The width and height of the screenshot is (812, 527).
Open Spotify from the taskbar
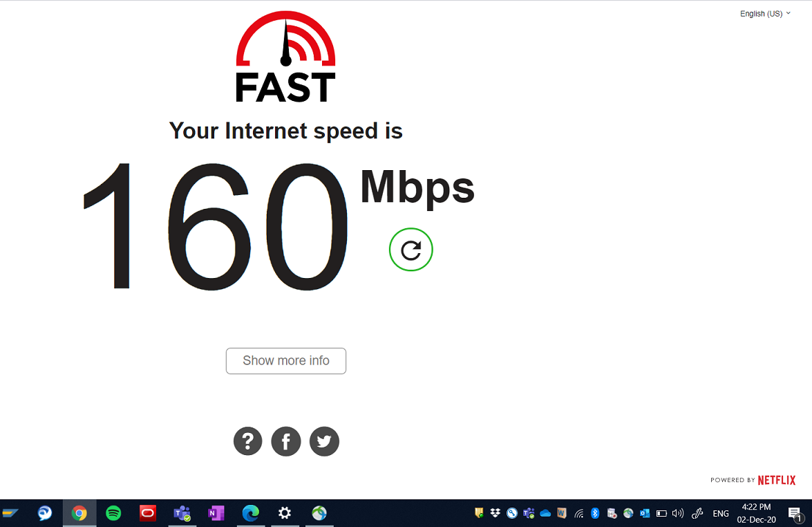tap(113, 513)
